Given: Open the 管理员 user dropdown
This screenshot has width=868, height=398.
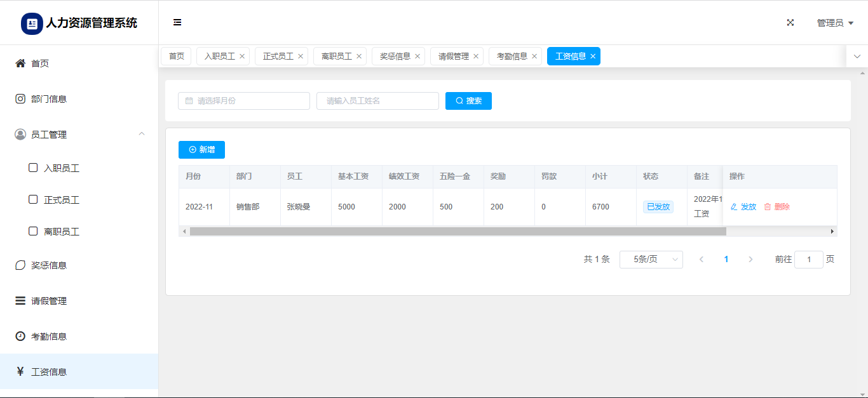Looking at the screenshot, I should pyautogui.click(x=834, y=23).
